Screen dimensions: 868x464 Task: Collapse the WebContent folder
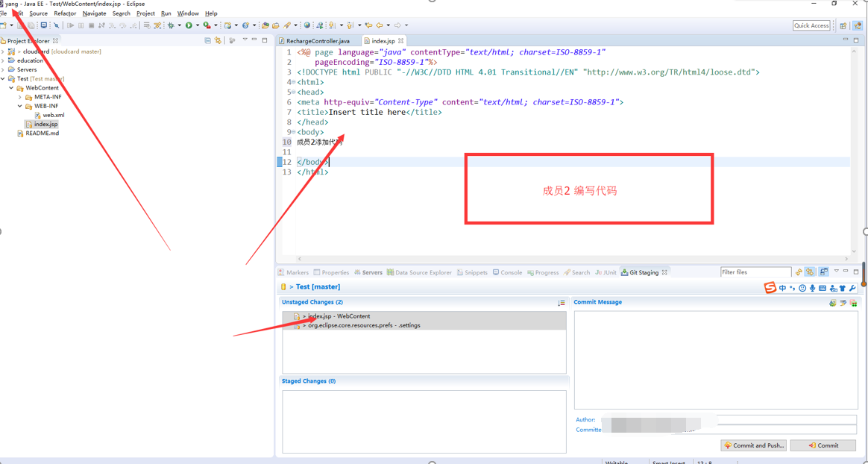(x=11, y=87)
